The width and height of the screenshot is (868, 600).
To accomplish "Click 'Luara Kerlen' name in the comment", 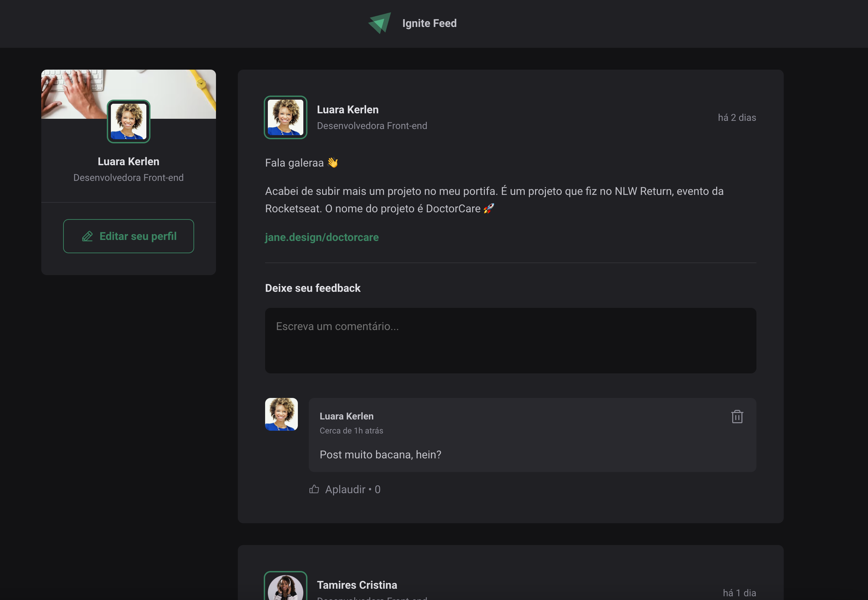I will pos(346,416).
